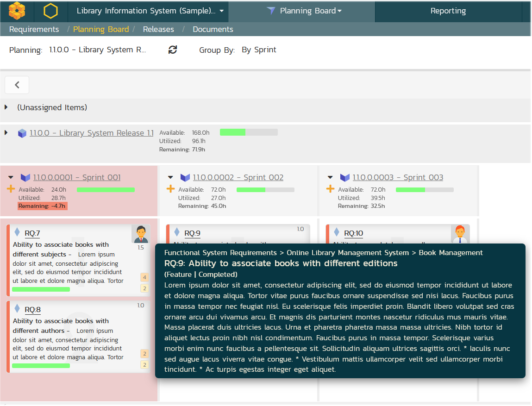Open the Group By Sprint selector
Screen dimensions: 532x406
259,50
